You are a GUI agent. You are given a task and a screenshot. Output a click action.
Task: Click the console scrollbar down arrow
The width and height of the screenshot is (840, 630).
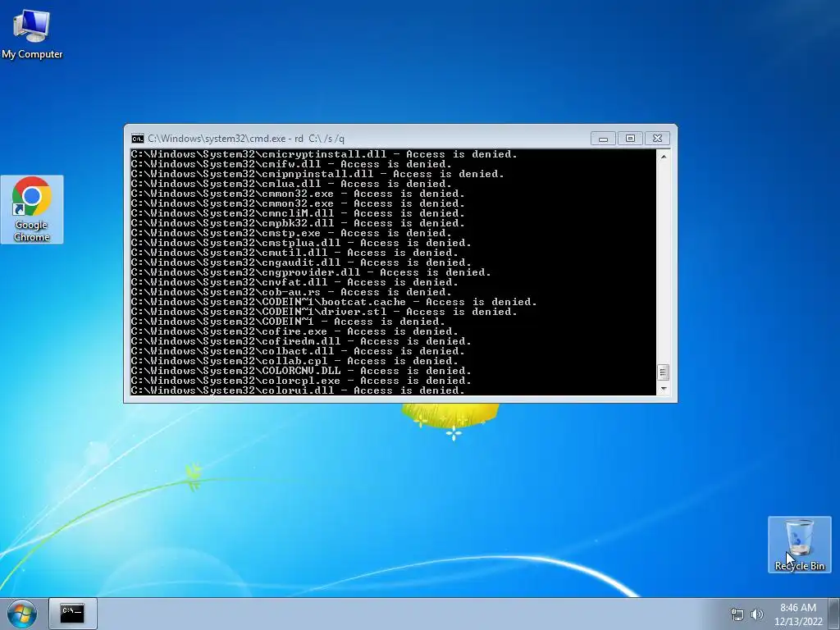(x=663, y=389)
